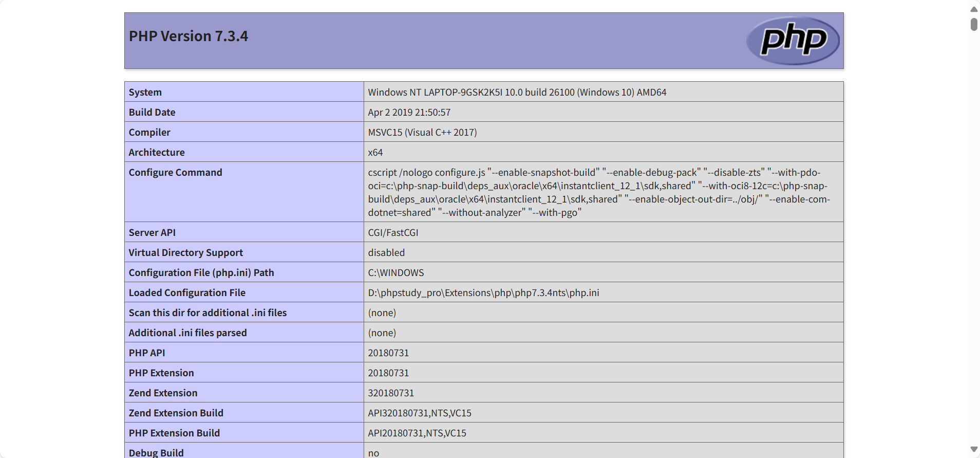Click '(none)' in the Scan this dir row
This screenshot has height=458, width=980.
tap(382, 313)
